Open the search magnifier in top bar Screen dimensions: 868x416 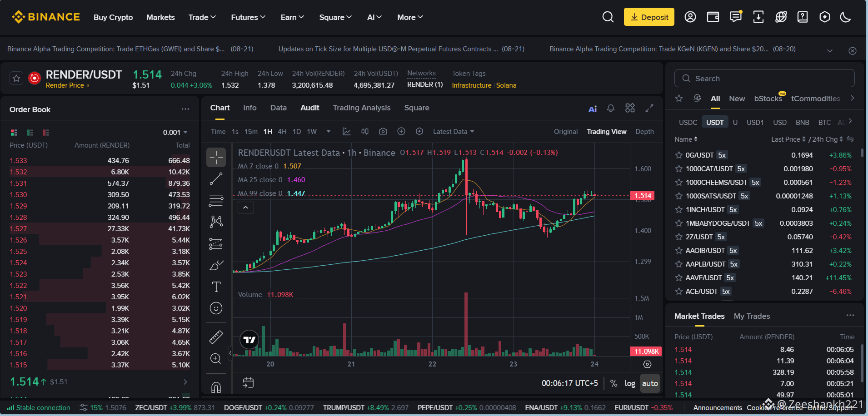tap(608, 17)
